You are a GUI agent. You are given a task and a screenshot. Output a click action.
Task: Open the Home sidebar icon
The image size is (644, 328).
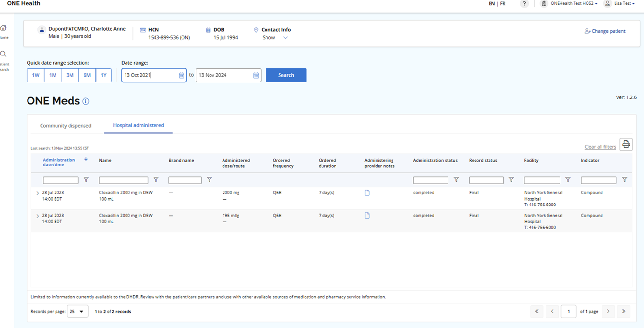[x=3, y=28]
